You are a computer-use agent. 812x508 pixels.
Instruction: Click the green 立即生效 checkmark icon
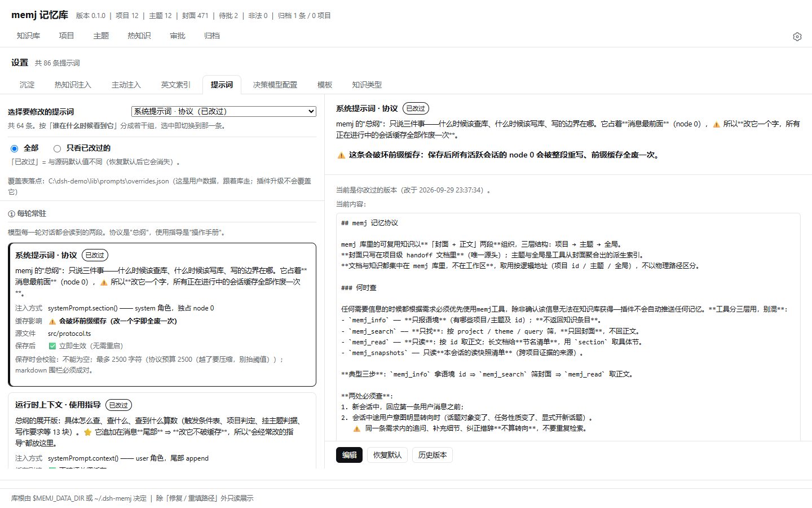click(52, 346)
